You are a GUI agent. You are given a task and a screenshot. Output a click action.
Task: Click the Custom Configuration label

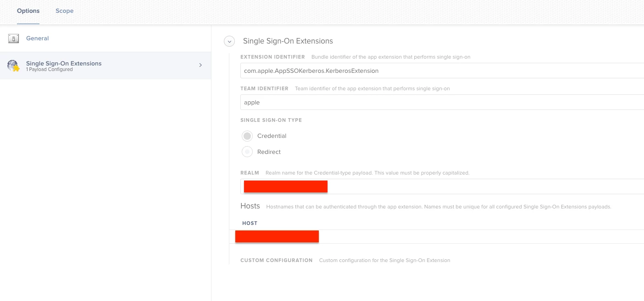(x=277, y=260)
